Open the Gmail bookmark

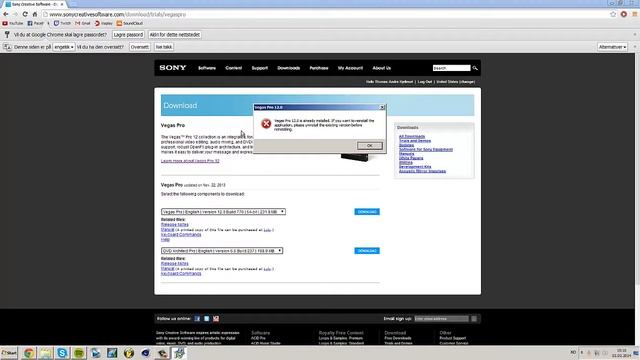82,24
